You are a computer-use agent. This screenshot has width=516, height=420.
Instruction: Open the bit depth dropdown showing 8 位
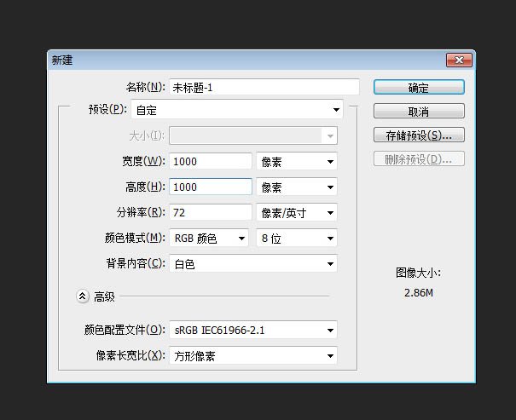(x=297, y=238)
